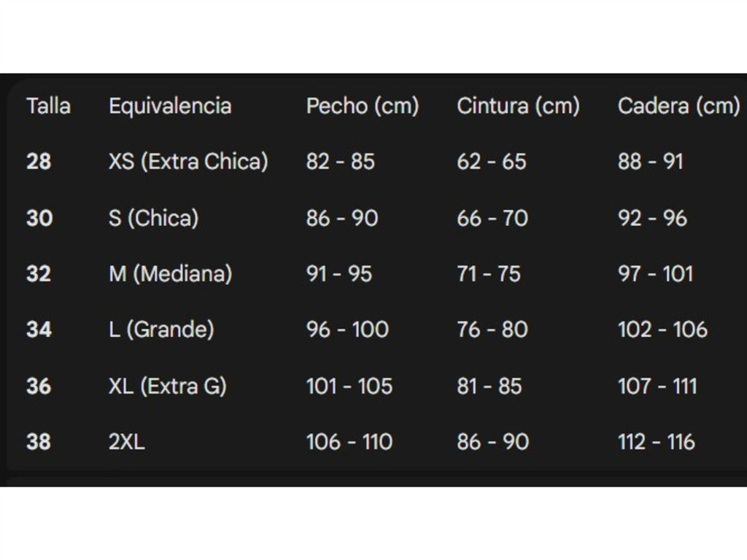
Task: Select chest value 82 - 85
Action: 341,161
